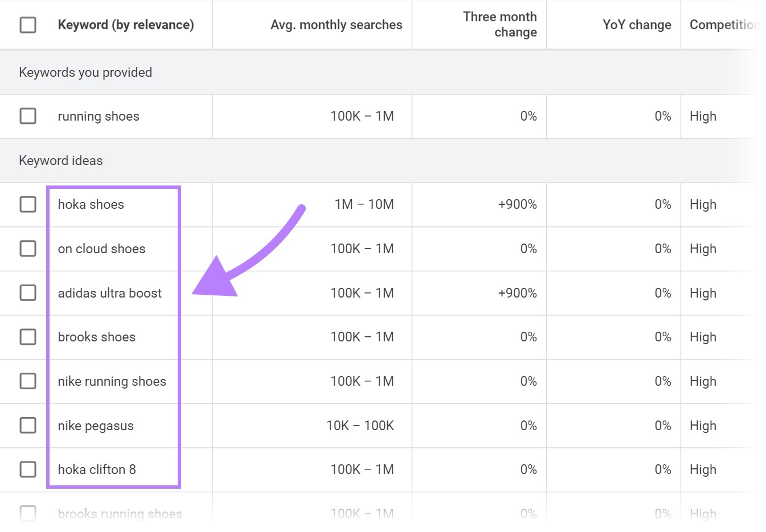
Task: Click the on cloud shoes keyword
Action: coord(101,249)
